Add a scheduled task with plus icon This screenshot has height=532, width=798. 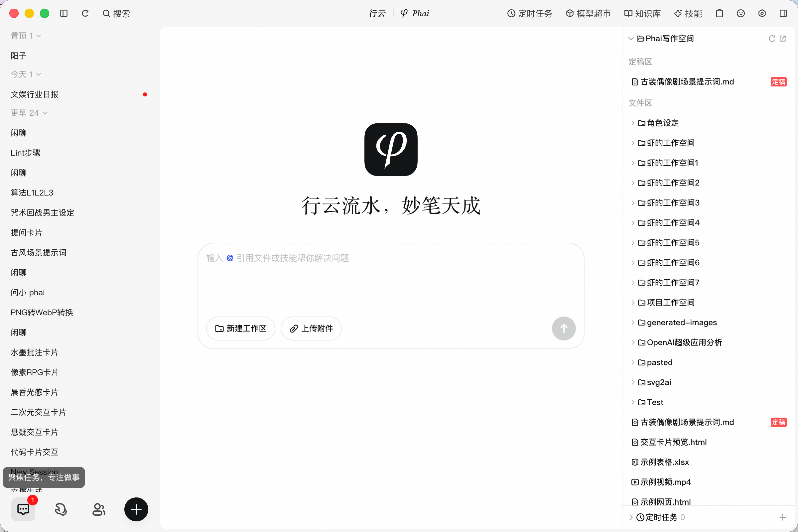(x=783, y=517)
